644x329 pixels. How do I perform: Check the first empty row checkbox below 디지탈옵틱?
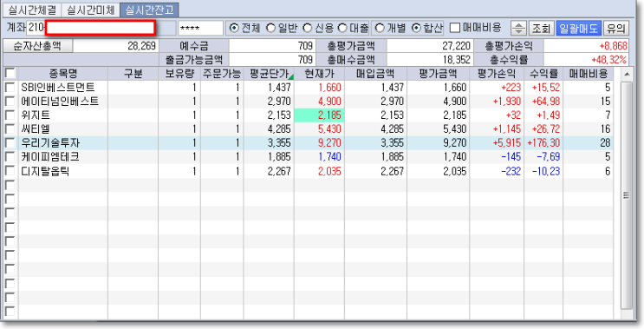(x=10, y=186)
